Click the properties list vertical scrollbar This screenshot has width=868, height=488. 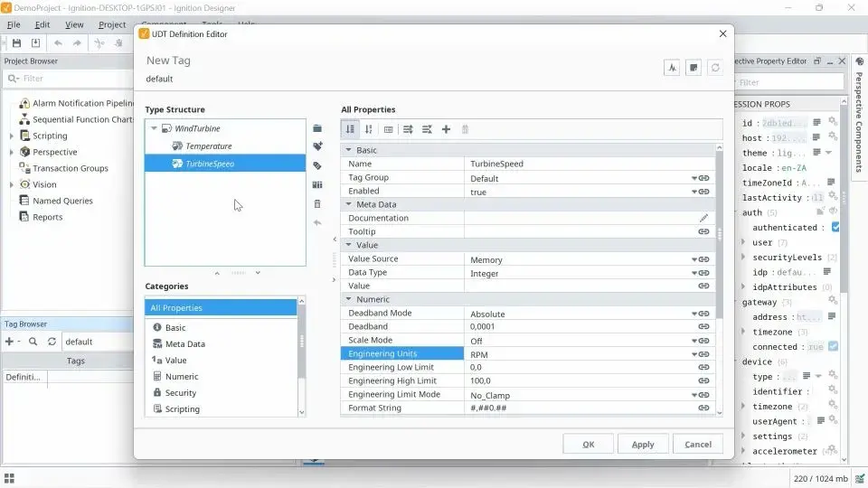pyautogui.click(x=719, y=235)
